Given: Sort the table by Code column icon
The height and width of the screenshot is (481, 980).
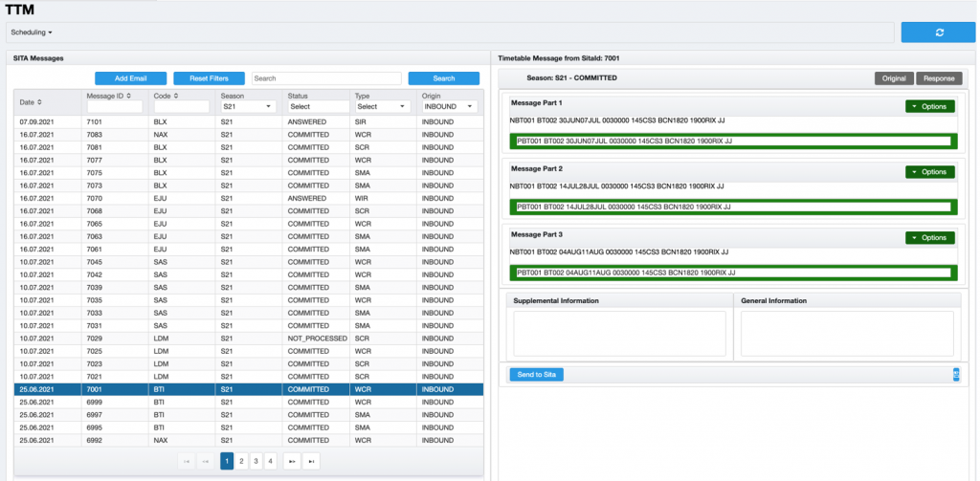Looking at the screenshot, I should coord(176,97).
